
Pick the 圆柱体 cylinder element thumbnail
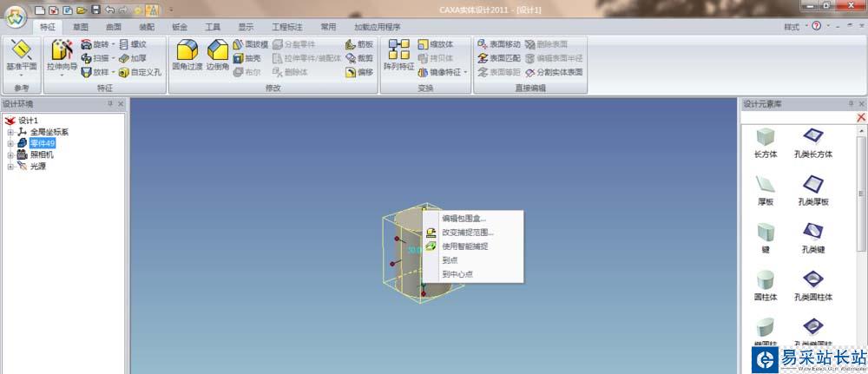(766, 279)
